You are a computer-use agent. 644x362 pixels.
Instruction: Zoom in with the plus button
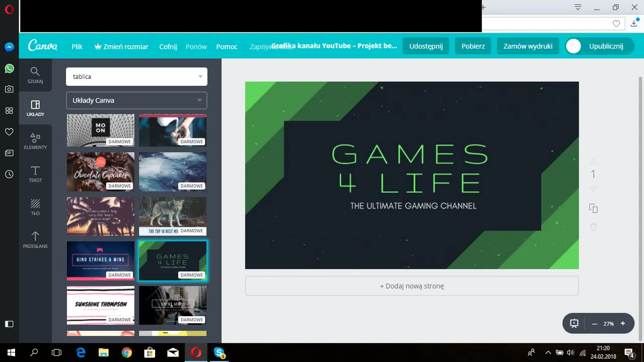tap(623, 323)
